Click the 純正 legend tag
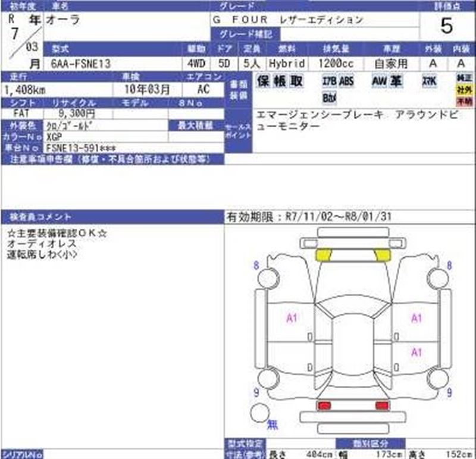The width and height of the screenshot is (476, 459). tap(465, 78)
